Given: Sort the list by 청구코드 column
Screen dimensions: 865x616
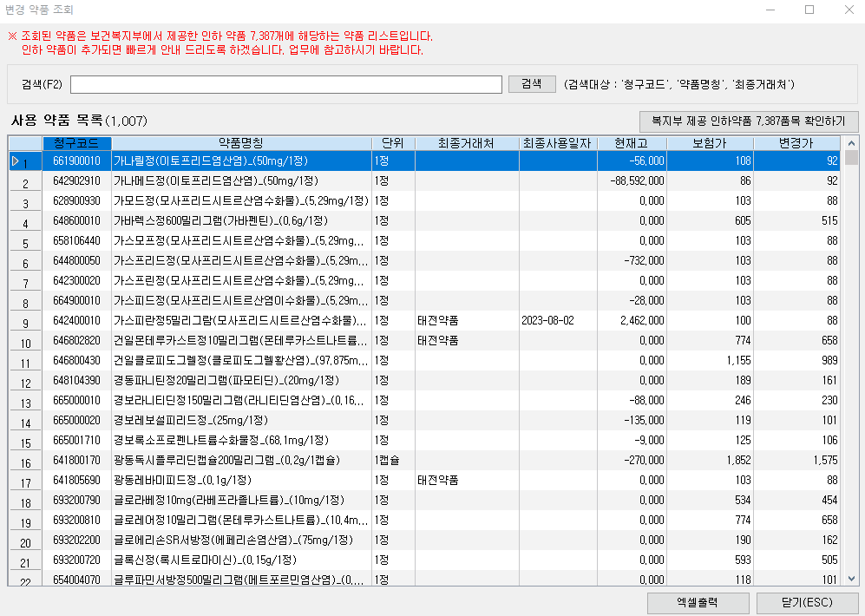Looking at the screenshot, I should (78, 143).
